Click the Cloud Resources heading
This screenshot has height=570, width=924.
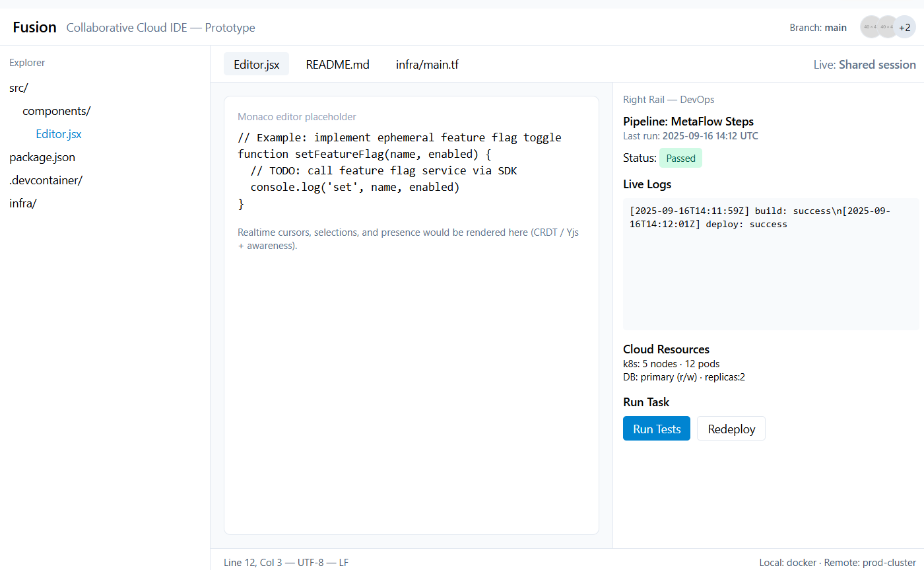click(x=666, y=349)
